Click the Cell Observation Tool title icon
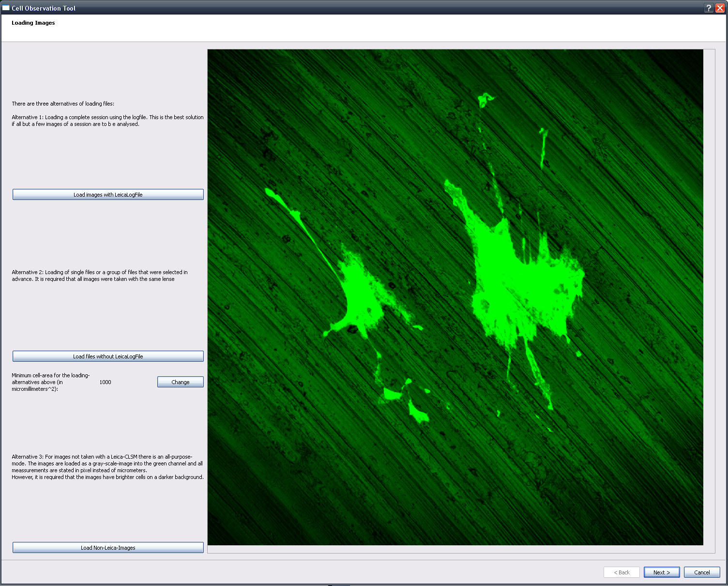The height and width of the screenshot is (586, 728). point(6,8)
